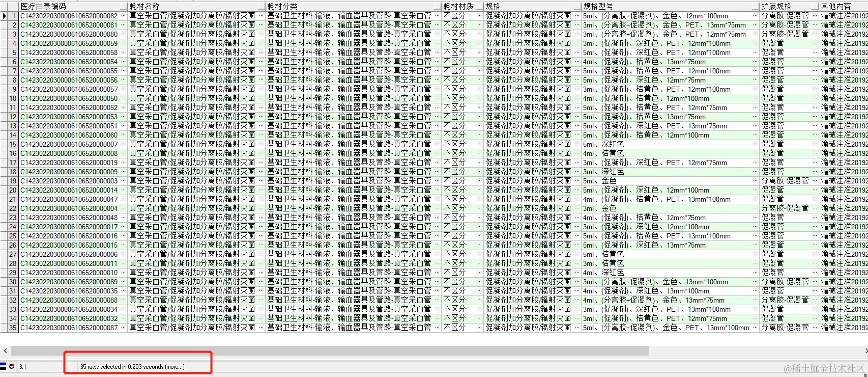Open the ellipsis in row 5's 耗材分类 cell
Image resolution: width=868 pixels, height=377 pixels.
click(x=437, y=52)
